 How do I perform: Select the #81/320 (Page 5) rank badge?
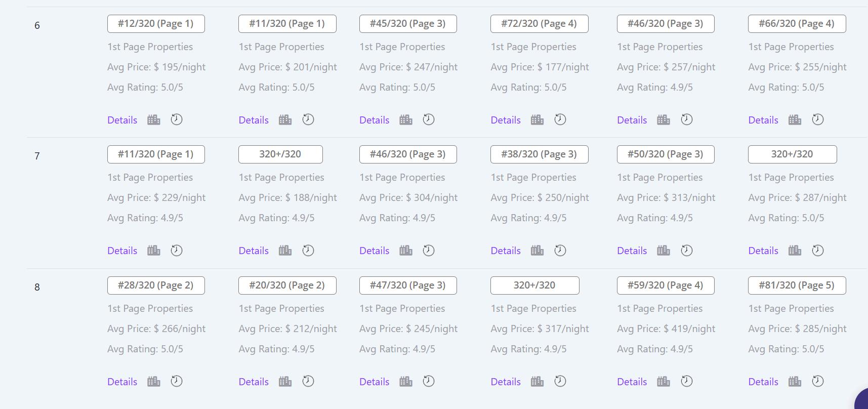797,285
